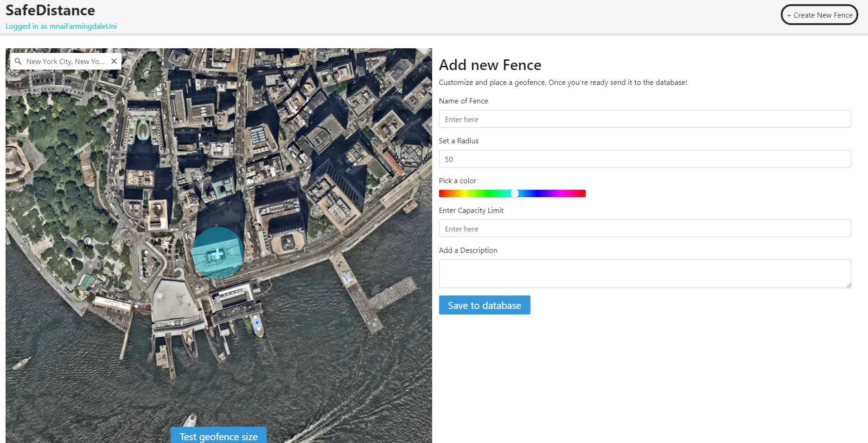Click the Enter Capacity Limit field
The height and width of the screenshot is (443, 868).
coord(645,228)
